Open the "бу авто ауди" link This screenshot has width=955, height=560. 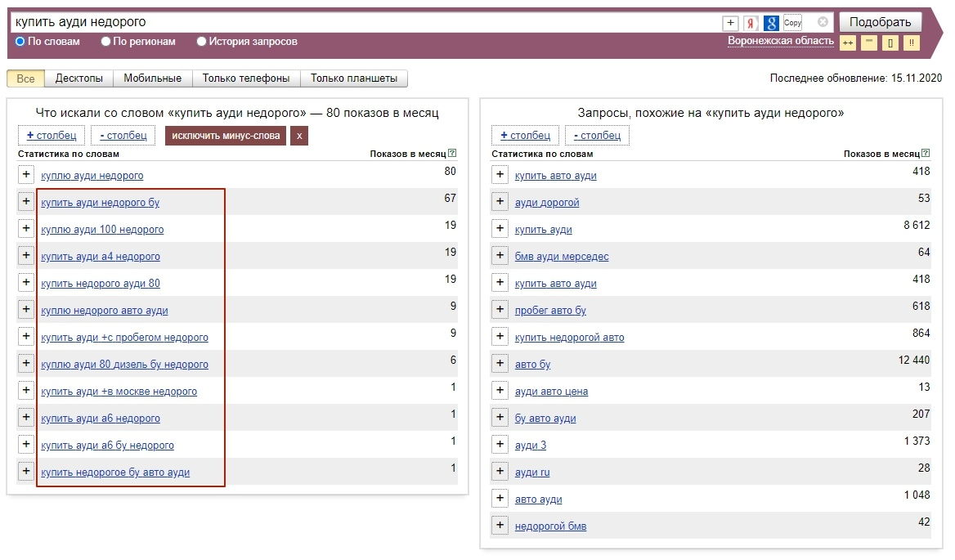pos(545,419)
